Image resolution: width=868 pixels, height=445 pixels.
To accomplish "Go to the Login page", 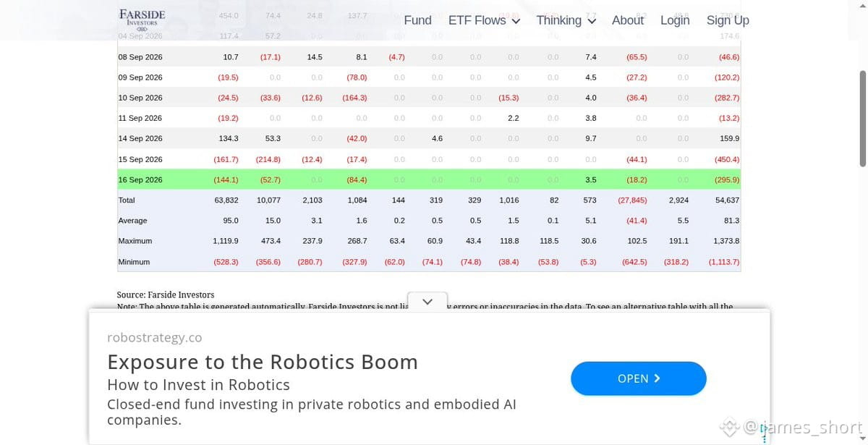I will [675, 20].
